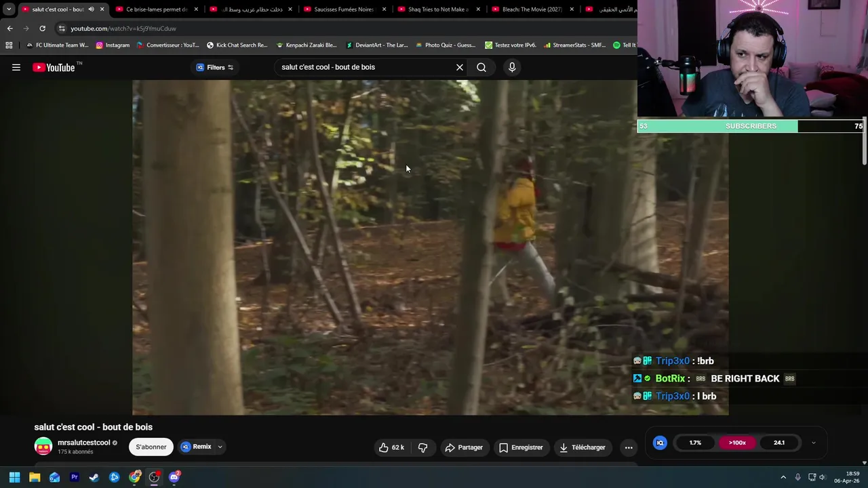Screen dimensions: 868x488
Task: Click the taskbar volume speaker icon
Action: (x=822, y=477)
